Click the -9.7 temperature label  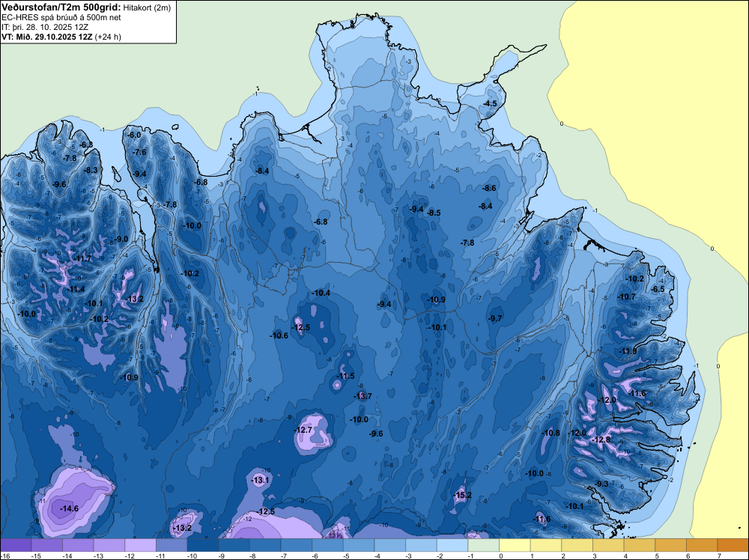[x=495, y=318]
